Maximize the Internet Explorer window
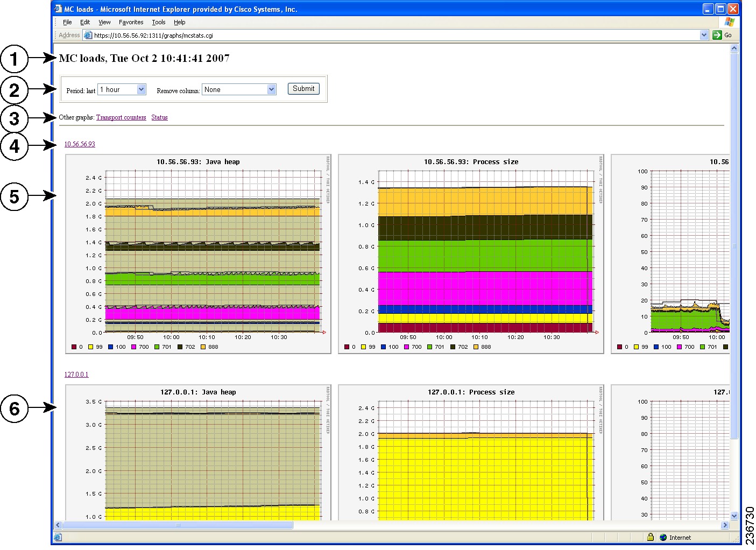 pos(720,9)
